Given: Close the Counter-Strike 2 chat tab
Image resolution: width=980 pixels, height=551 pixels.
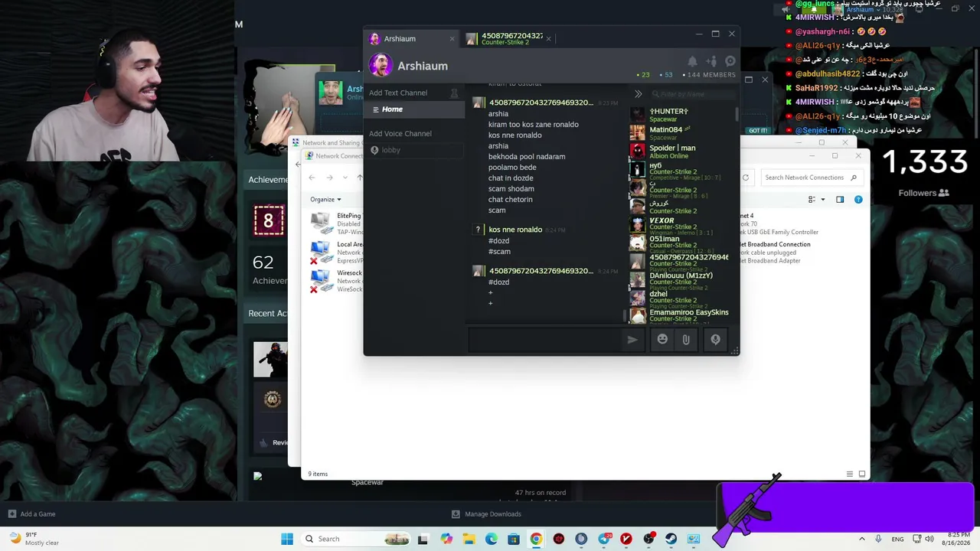Looking at the screenshot, I should point(548,39).
